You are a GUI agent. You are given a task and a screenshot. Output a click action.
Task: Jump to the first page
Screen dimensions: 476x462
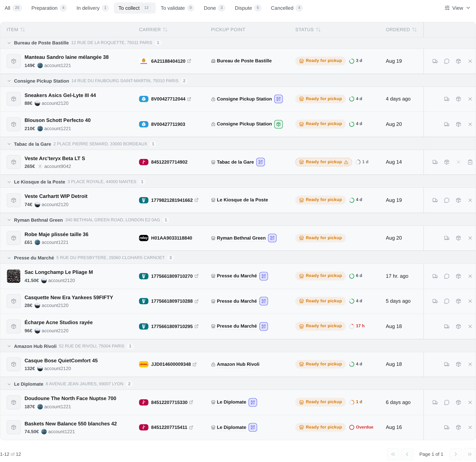coord(393,454)
